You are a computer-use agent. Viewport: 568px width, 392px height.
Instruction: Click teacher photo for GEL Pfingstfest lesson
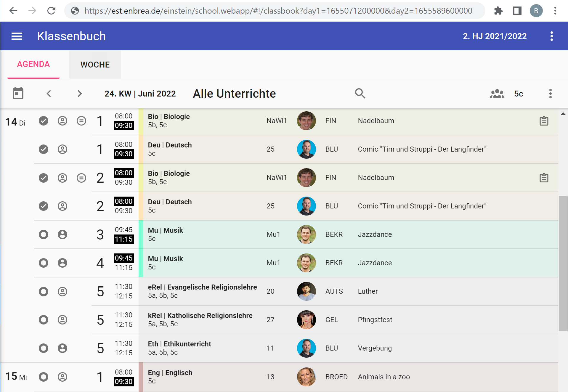pos(306,320)
